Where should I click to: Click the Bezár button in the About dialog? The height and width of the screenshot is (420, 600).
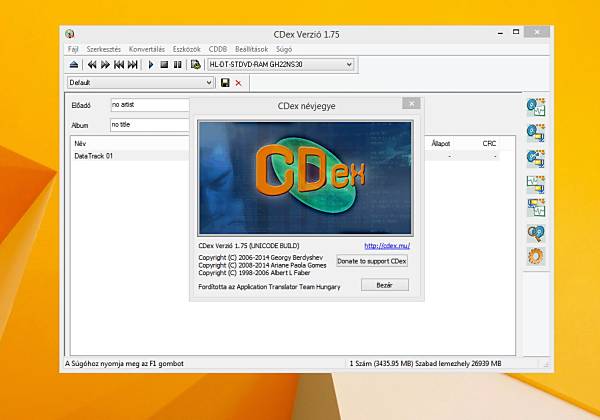[x=385, y=285]
